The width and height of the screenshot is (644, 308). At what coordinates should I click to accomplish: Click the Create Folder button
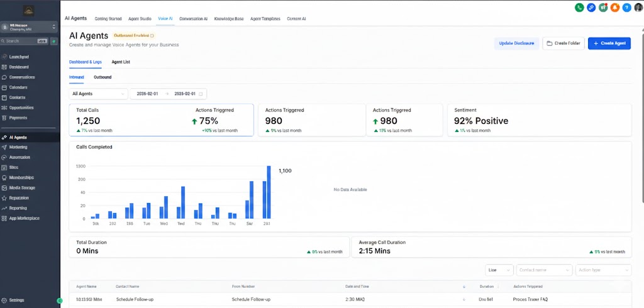click(x=563, y=43)
